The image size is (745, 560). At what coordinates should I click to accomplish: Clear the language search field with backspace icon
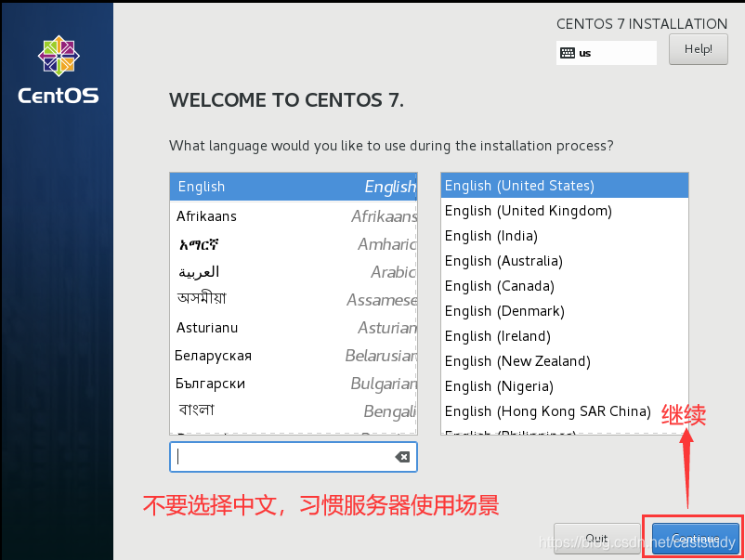(x=402, y=457)
